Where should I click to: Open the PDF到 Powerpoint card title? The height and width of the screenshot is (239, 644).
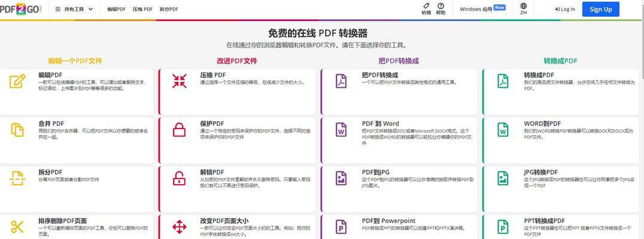388,220
